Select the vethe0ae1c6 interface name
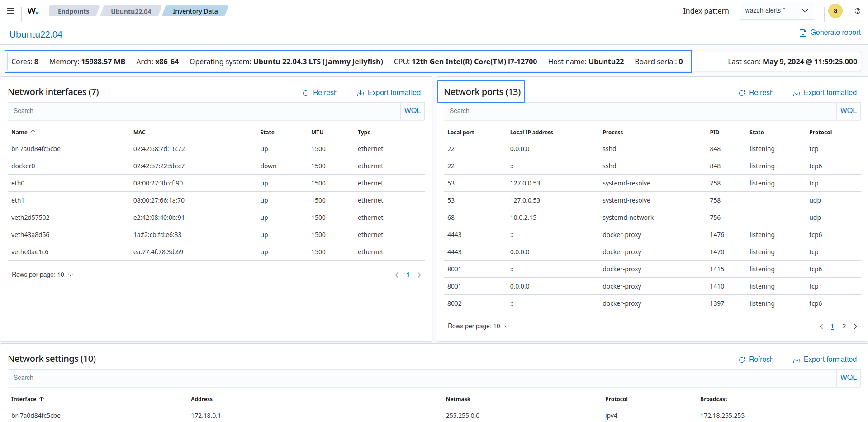This screenshot has width=868, height=422. pyautogui.click(x=30, y=252)
